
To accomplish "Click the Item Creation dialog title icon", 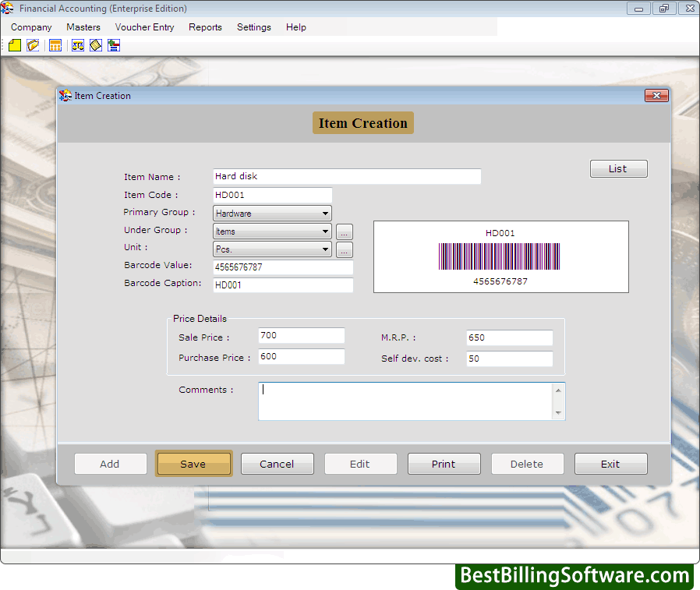I will [65, 96].
